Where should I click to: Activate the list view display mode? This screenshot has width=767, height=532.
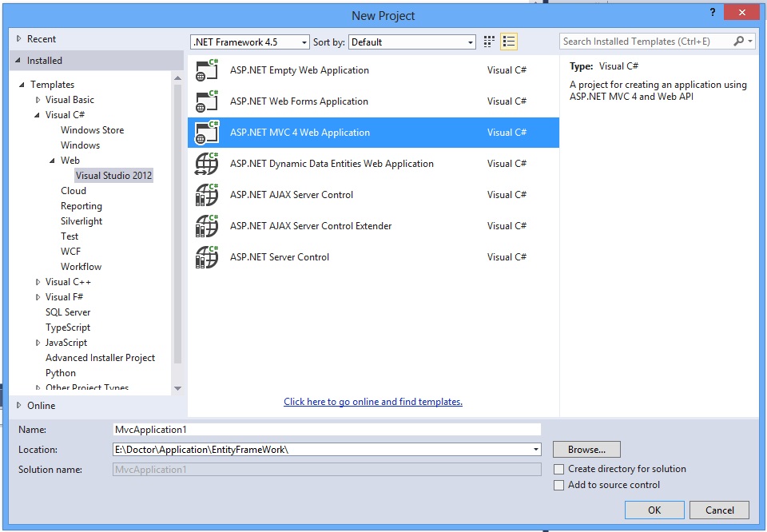pyautogui.click(x=509, y=41)
